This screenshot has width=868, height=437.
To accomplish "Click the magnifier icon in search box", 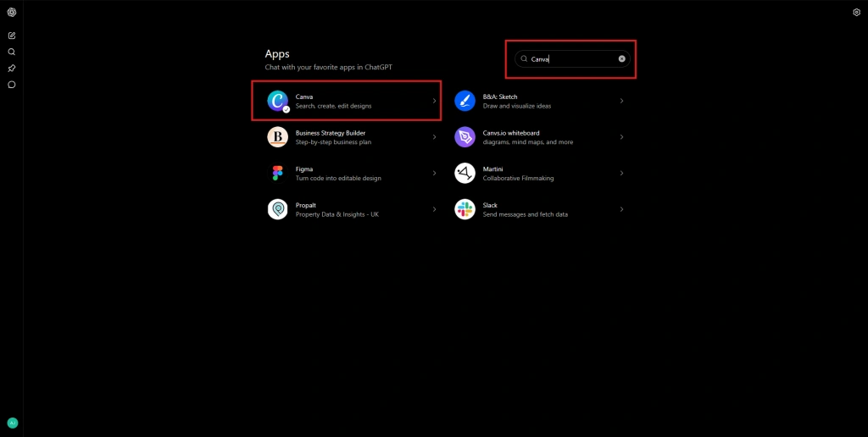I will pyautogui.click(x=524, y=58).
